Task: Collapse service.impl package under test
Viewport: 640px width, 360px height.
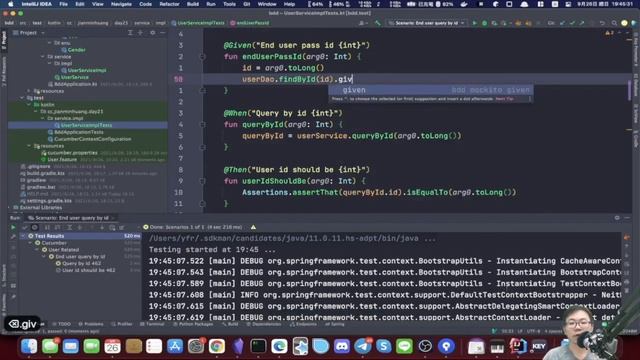Action: tap(43, 118)
